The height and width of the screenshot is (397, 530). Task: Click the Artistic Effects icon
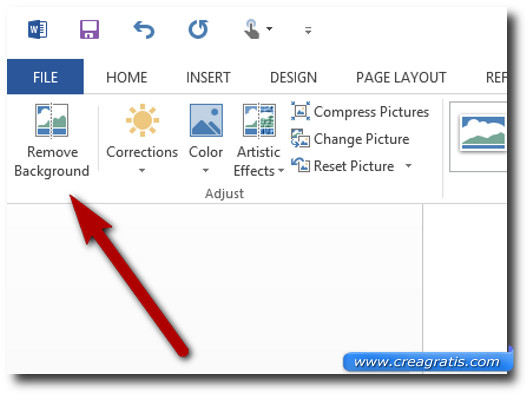pos(259,120)
